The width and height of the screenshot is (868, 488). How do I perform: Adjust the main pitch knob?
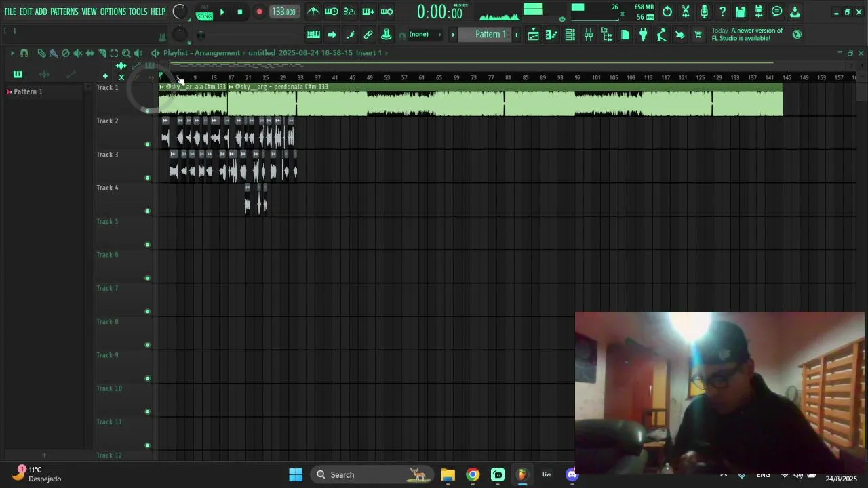180,35
